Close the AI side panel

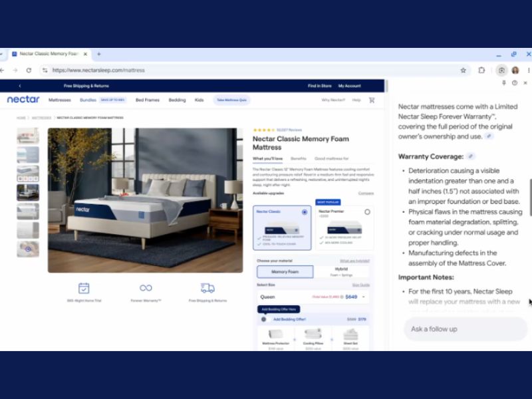pyautogui.click(x=525, y=83)
